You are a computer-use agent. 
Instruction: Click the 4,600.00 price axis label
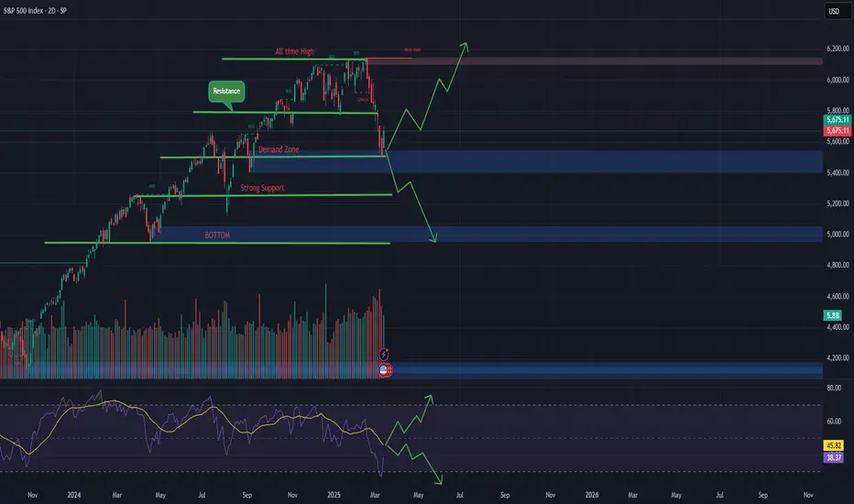(x=838, y=296)
